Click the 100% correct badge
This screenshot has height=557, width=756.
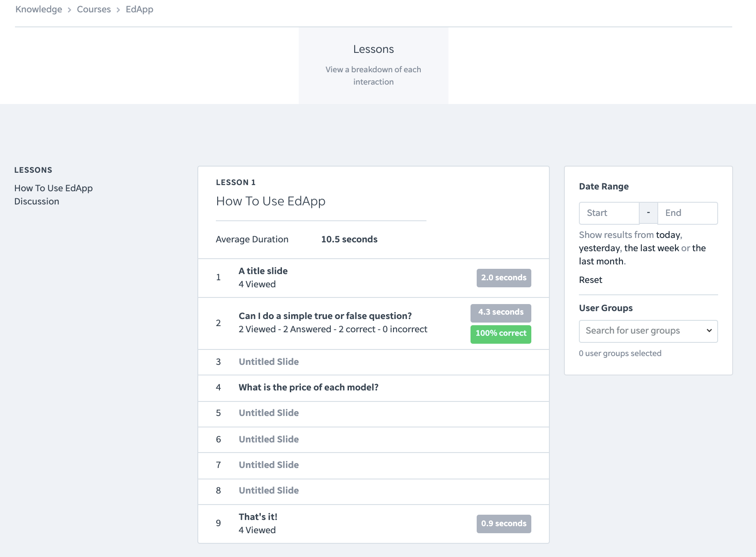click(x=501, y=334)
